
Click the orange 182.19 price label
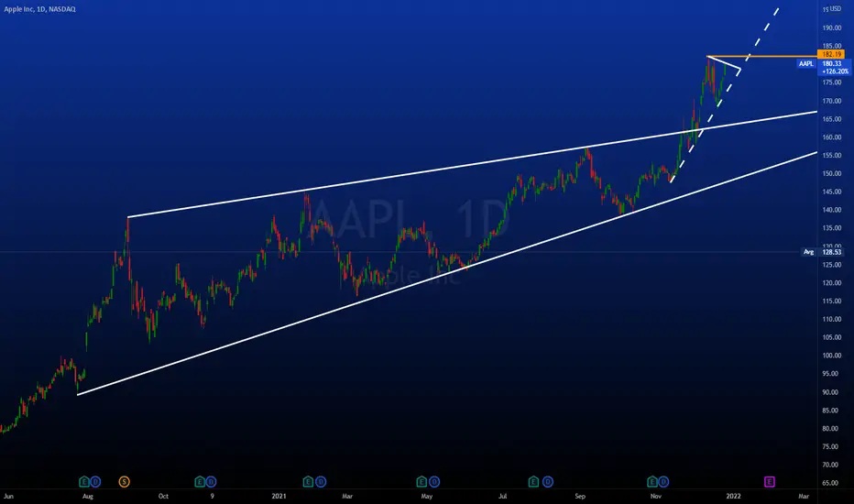[x=831, y=54]
